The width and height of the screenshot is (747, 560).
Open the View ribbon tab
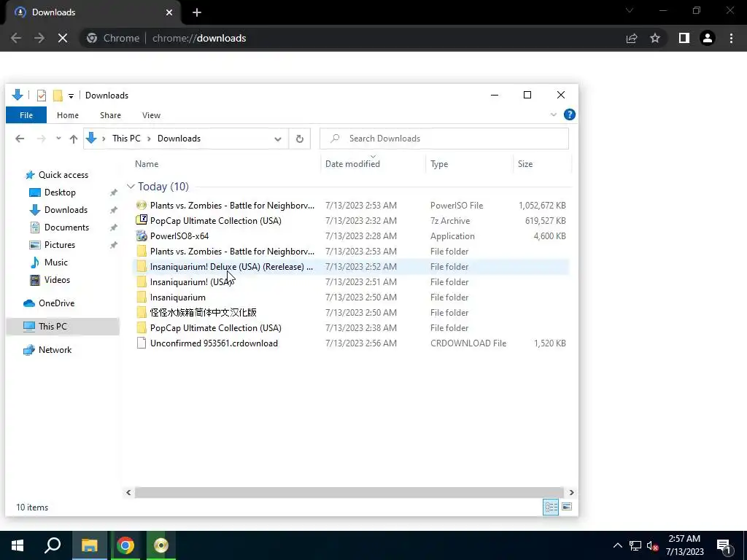click(x=151, y=115)
